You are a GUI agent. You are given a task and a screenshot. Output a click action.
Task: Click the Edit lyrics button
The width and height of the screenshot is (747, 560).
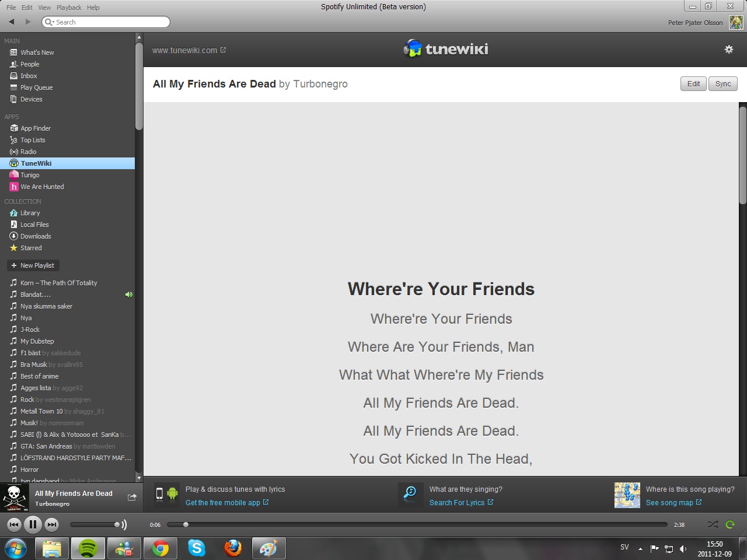(x=693, y=84)
